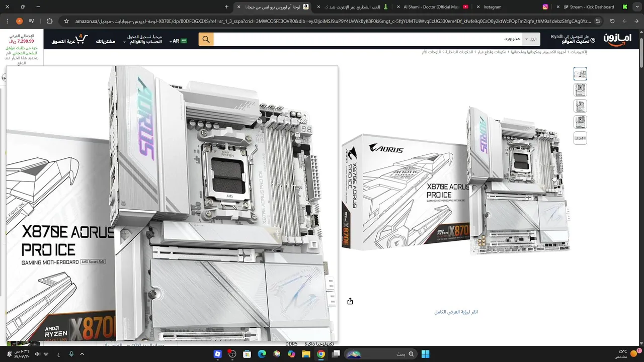This screenshot has height=362, width=644.
Task: Click the site information icon in address bar
Action: (x=598, y=21)
